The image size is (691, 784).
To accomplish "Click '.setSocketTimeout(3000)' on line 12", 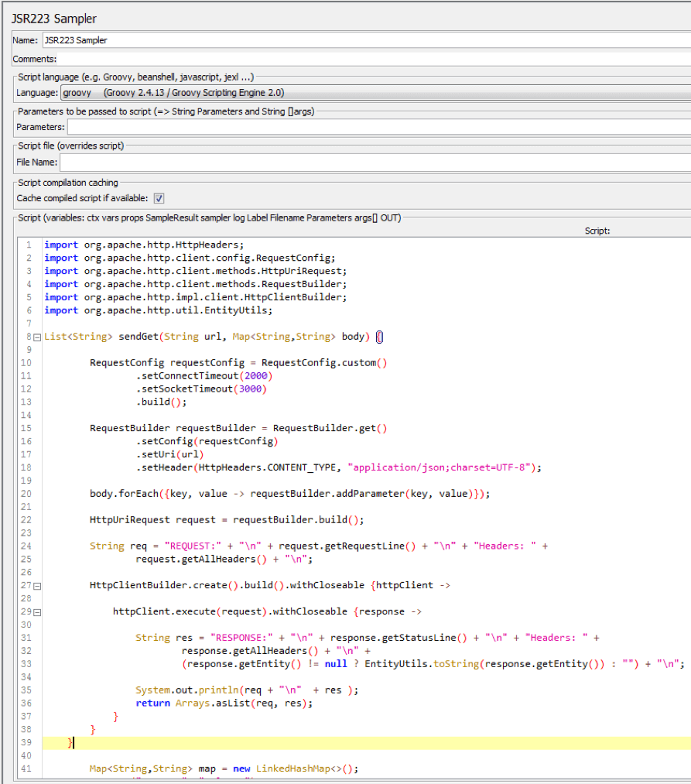I will 201,389.
